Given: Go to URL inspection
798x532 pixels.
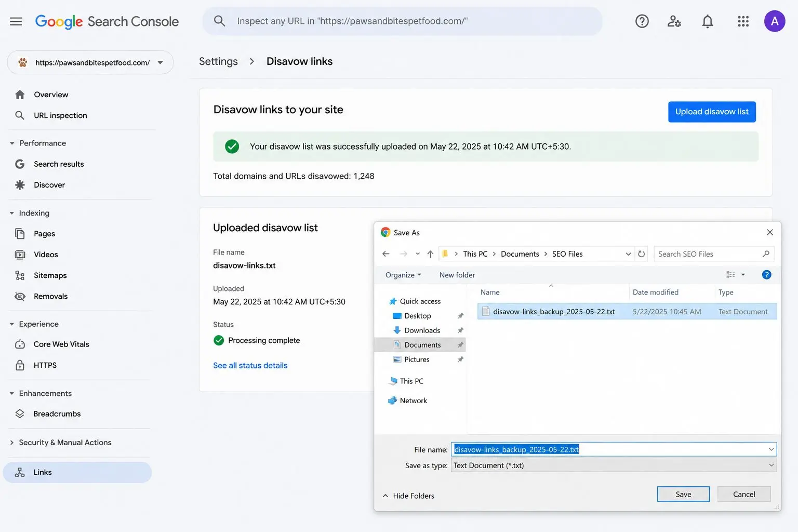Looking at the screenshot, I should [60, 115].
